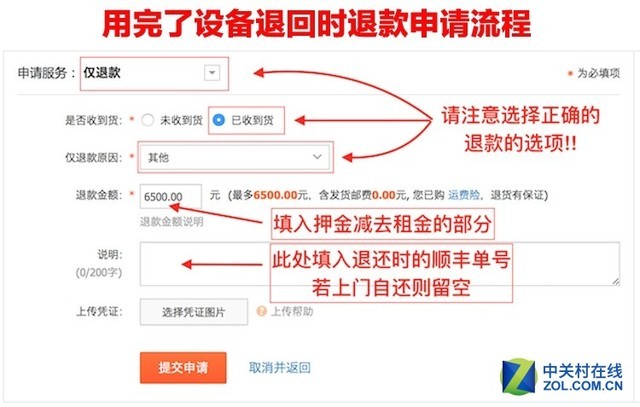
Task: Click the red title 用完了设备退回时退款申请流程
Action: click(317, 24)
